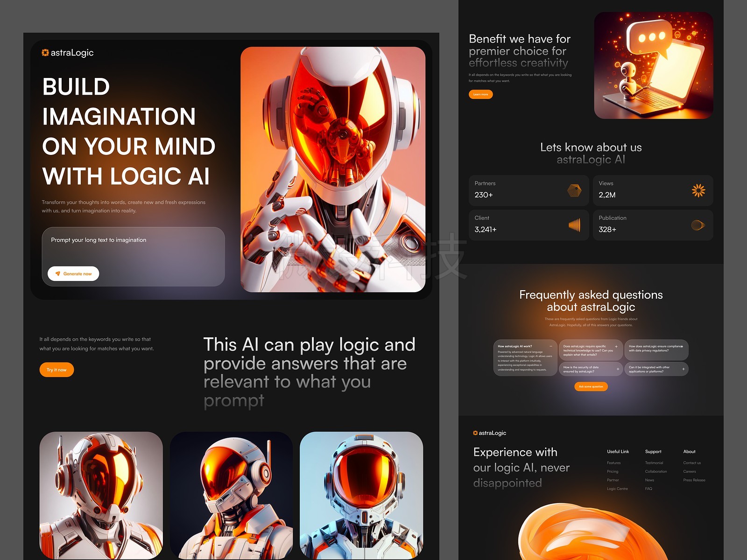Click the astraLogic logo in the footer

(x=489, y=433)
